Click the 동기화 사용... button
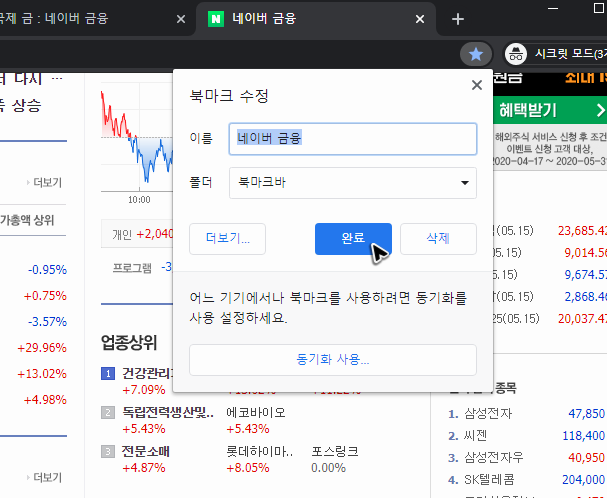This screenshot has height=498, width=607. [x=333, y=360]
